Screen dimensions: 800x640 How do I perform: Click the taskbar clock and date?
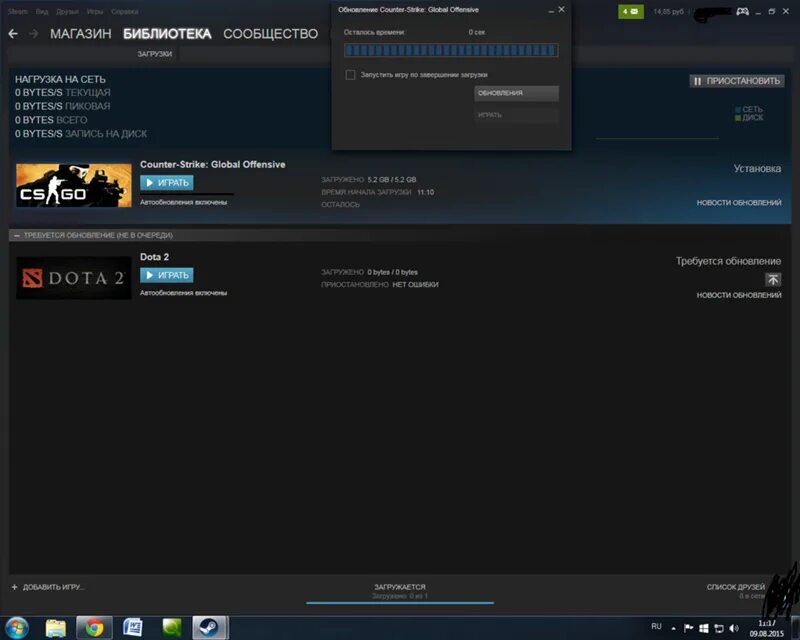point(766,628)
